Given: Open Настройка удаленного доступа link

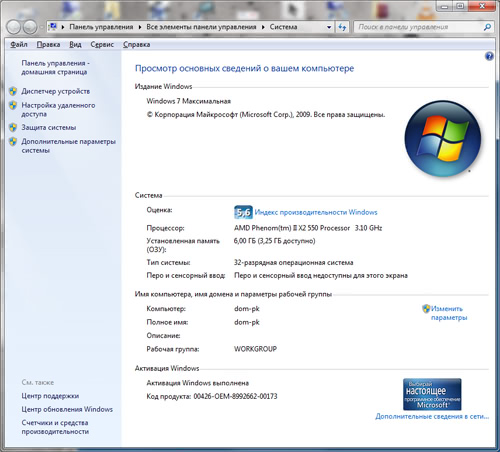Looking at the screenshot, I should [x=58, y=109].
